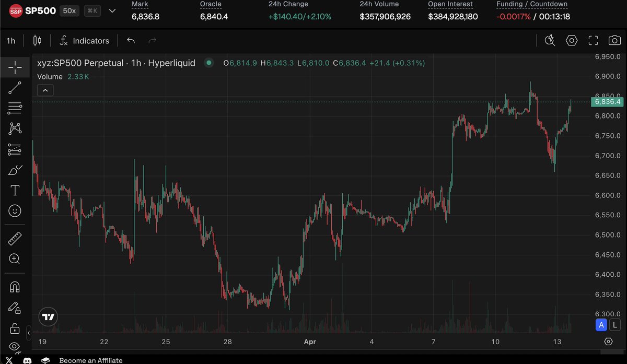627x364 pixels.
Task: Enter fullscreen chart mode
Action: click(593, 41)
